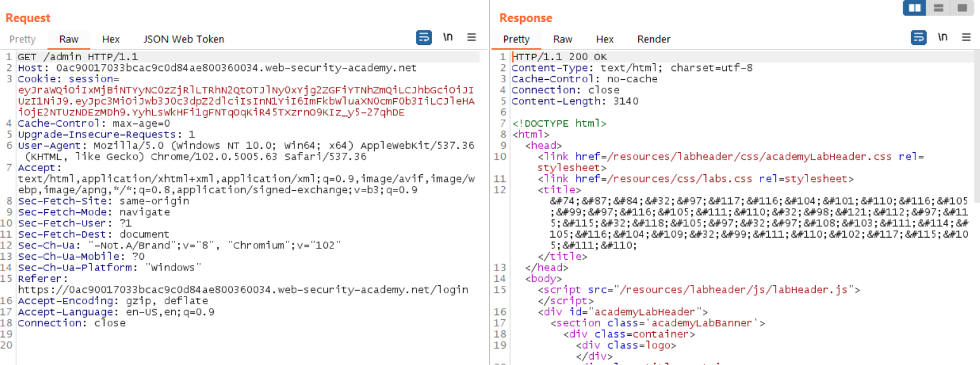Click the 'div class=logo' line
The width and height of the screenshot is (980, 365).
click(625, 345)
